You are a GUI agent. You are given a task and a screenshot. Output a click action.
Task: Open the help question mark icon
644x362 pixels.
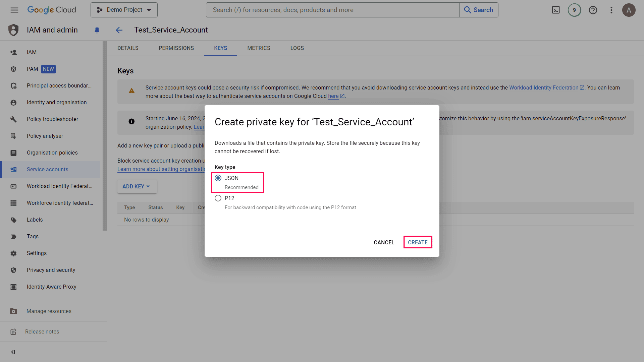(593, 10)
